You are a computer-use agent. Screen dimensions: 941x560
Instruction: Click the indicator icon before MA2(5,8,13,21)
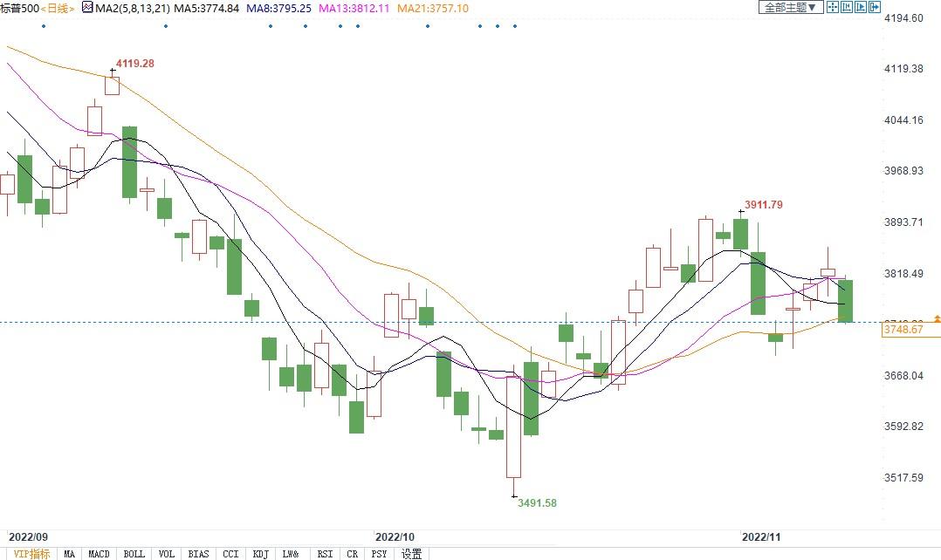(88, 8)
